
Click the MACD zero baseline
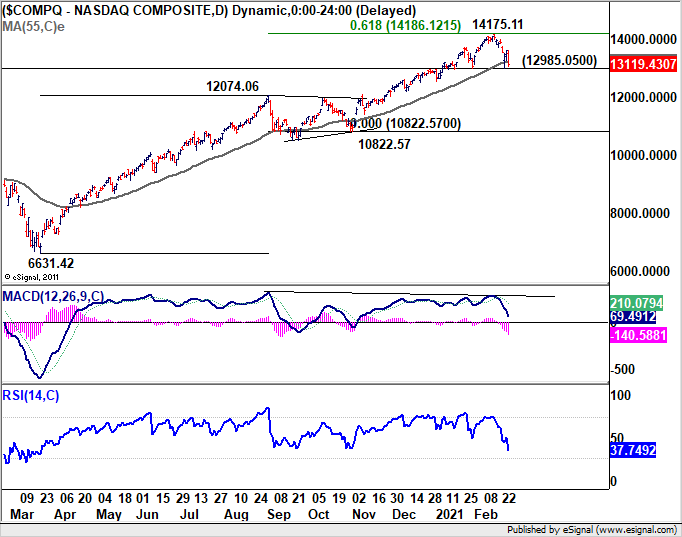(x=304, y=323)
